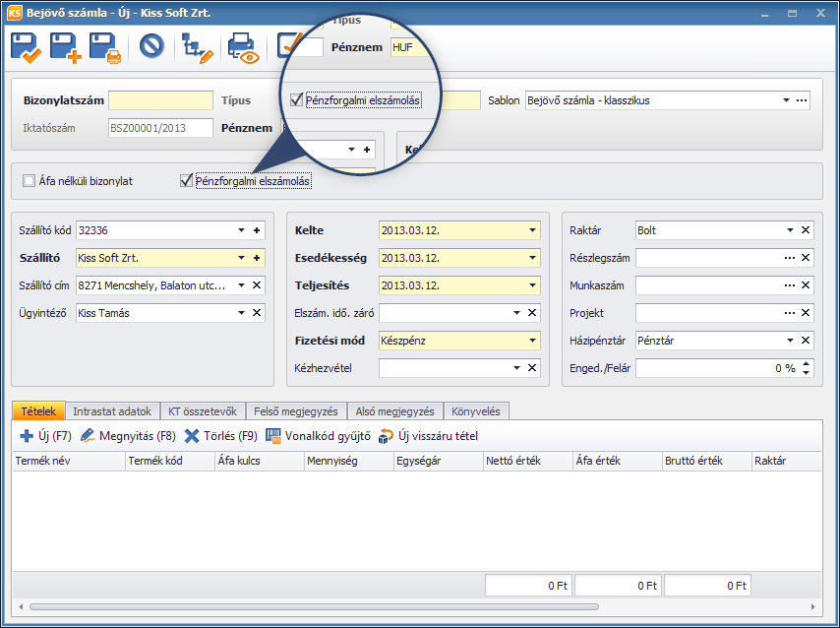The width and height of the screenshot is (840, 628).
Task: Clear the Elszám. idő. záró field
Action: 532,313
